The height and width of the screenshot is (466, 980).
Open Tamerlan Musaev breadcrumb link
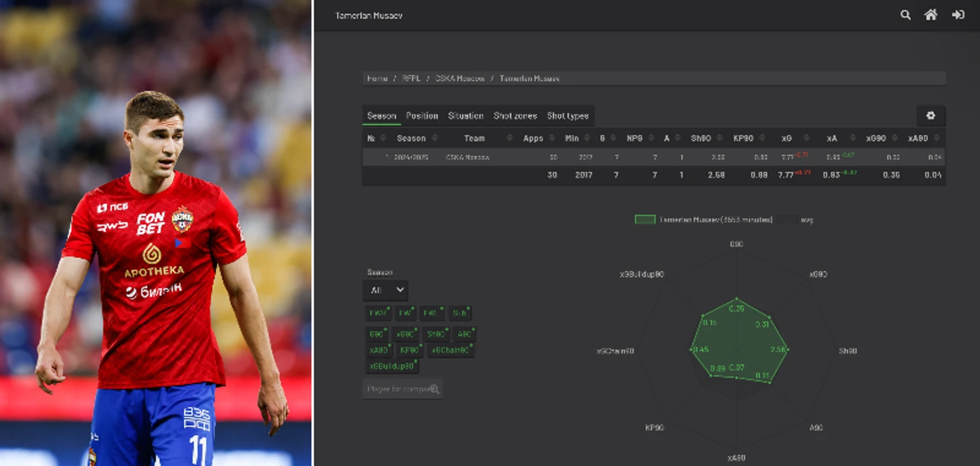pyautogui.click(x=530, y=79)
